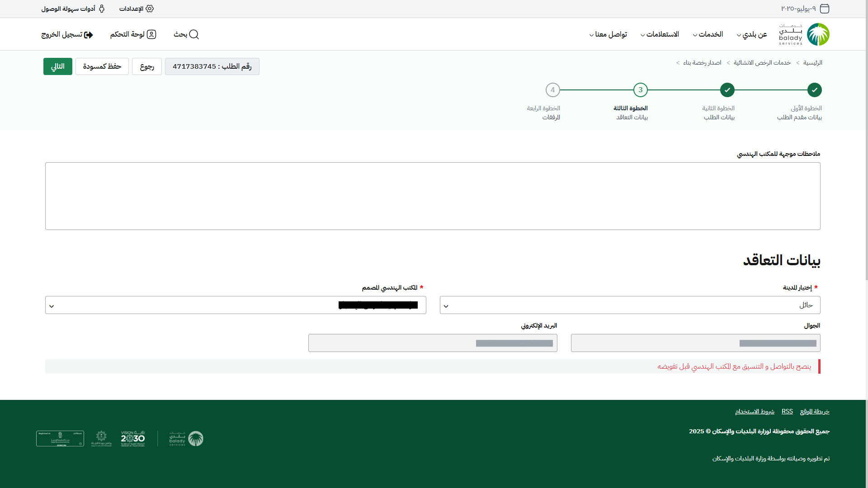This screenshot has height=488, width=868.
Task: Click the calendar icon beside the date
Action: pyautogui.click(x=825, y=9)
